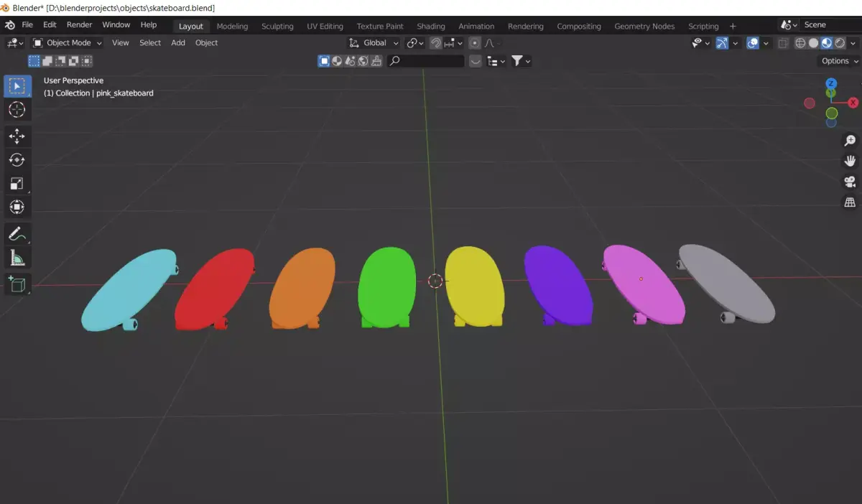This screenshot has height=504, width=862.
Task: Click the droplet icon beside search field
Action: (x=350, y=62)
